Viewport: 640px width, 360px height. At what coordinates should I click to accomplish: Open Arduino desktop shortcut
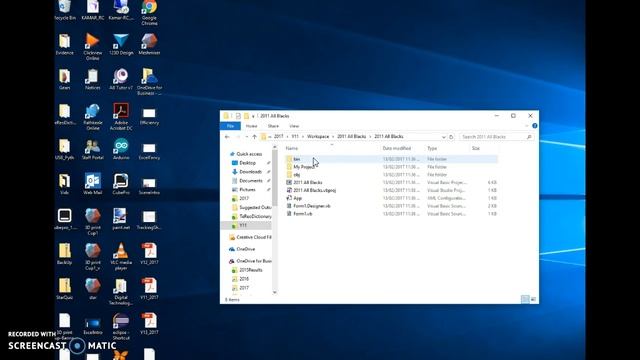121,149
